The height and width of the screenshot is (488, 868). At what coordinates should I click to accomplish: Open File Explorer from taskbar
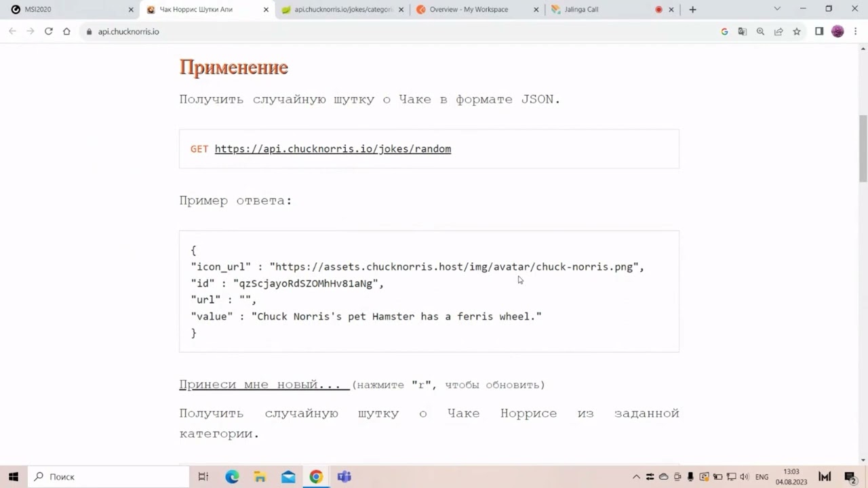pos(260,476)
